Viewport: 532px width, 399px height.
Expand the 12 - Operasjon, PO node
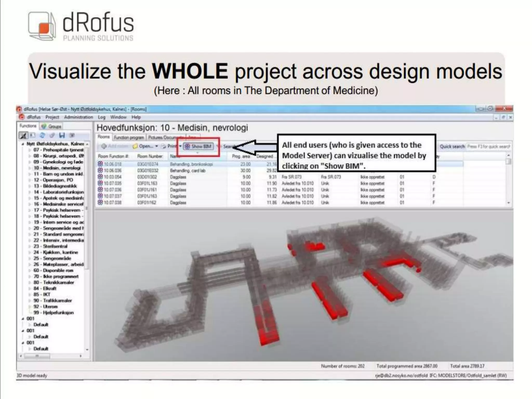tap(30, 180)
